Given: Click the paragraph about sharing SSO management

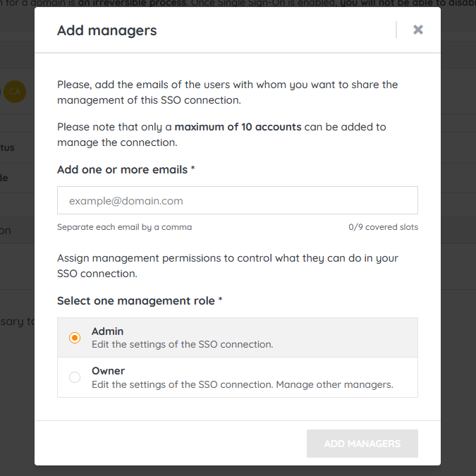Looking at the screenshot, I should [x=227, y=92].
